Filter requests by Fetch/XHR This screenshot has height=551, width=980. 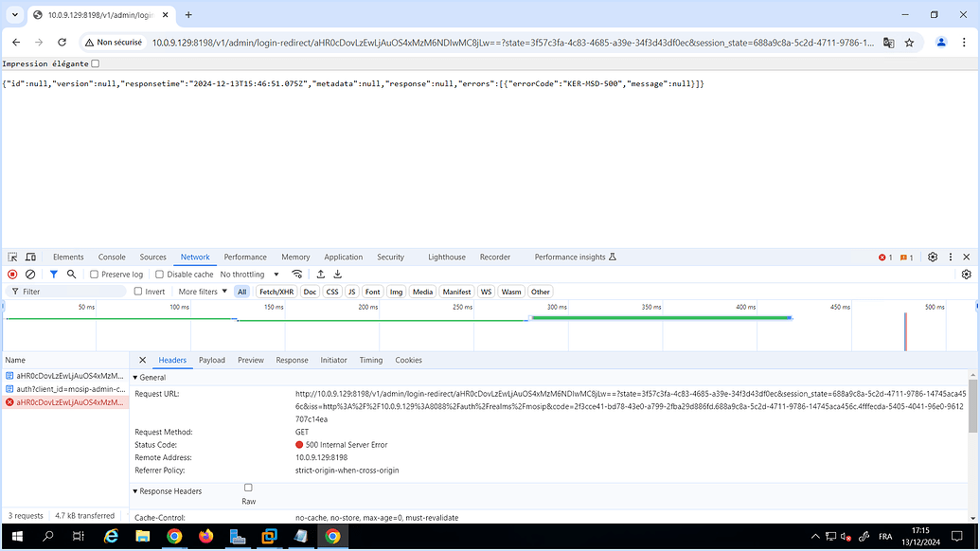click(x=275, y=292)
